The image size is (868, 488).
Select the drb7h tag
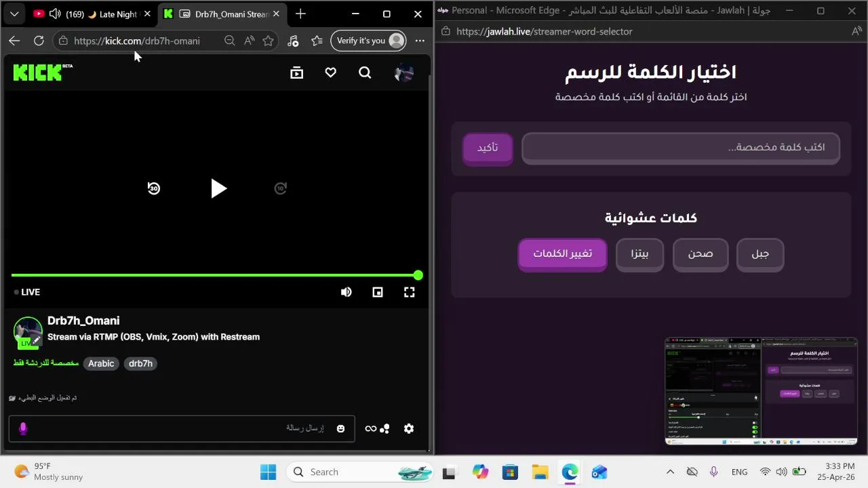140,363
